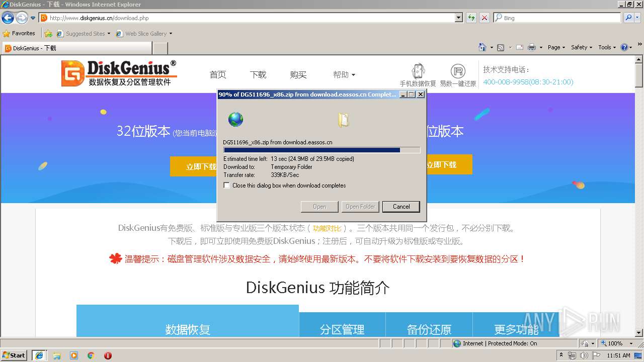Open the Page menu
Image resolution: width=644 pixels, height=362 pixels.
click(556, 47)
